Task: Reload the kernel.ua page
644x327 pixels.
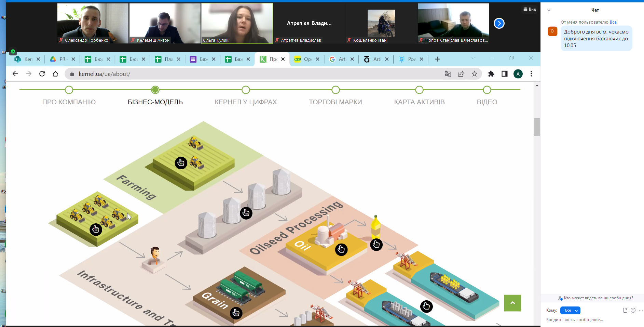Action: click(x=42, y=74)
